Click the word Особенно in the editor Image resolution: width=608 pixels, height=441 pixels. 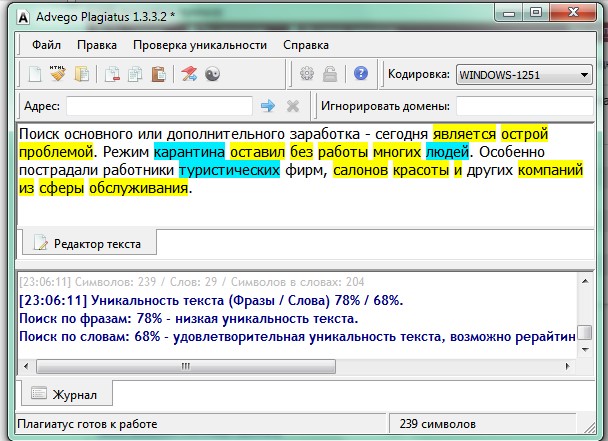512,152
